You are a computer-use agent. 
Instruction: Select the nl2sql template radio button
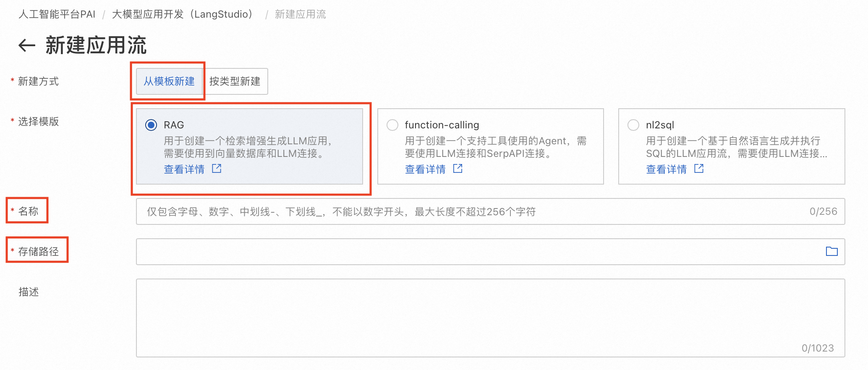pyautogui.click(x=633, y=125)
